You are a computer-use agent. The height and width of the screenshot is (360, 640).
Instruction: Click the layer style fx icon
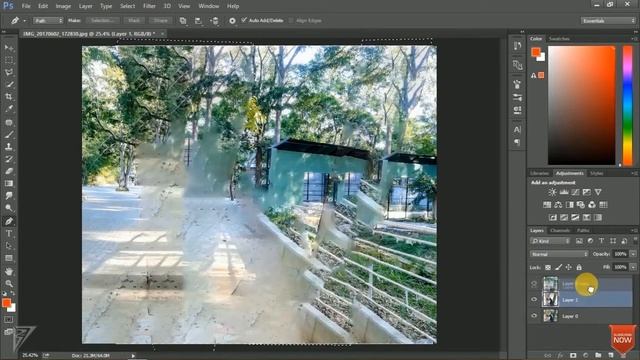(x=560, y=356)
